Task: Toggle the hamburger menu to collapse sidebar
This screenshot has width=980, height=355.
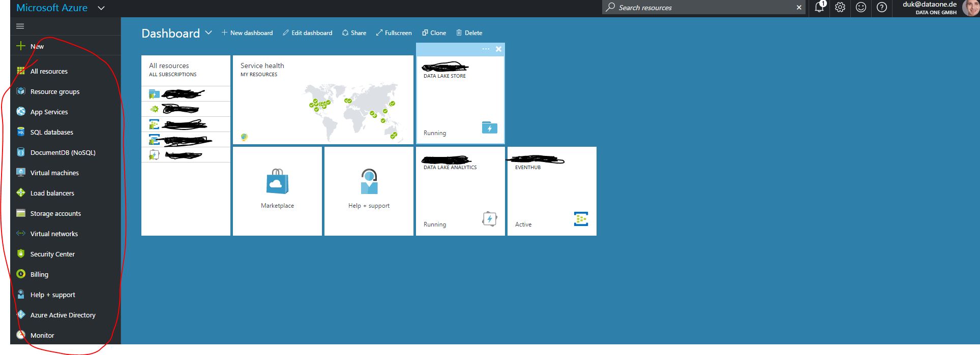Action: pyautogui.click(x=20, y=26)
